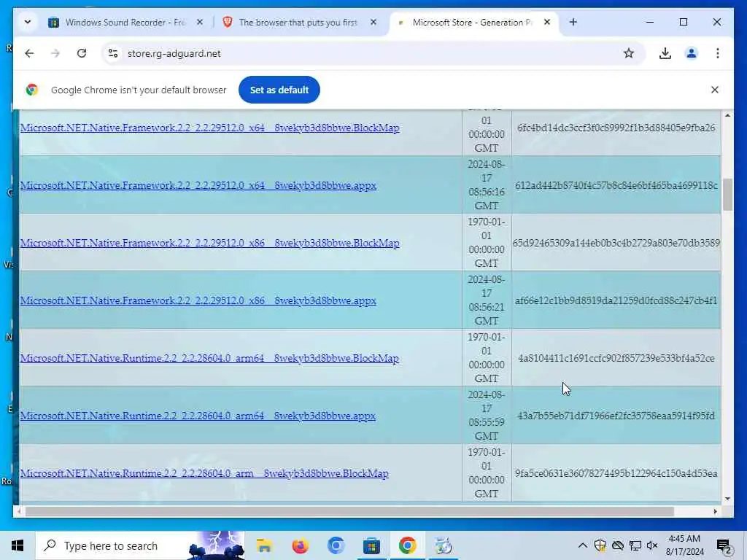Open the tab search dropdown arrow
This screenshot has width=747, height=560.
[x=28, y=22]
